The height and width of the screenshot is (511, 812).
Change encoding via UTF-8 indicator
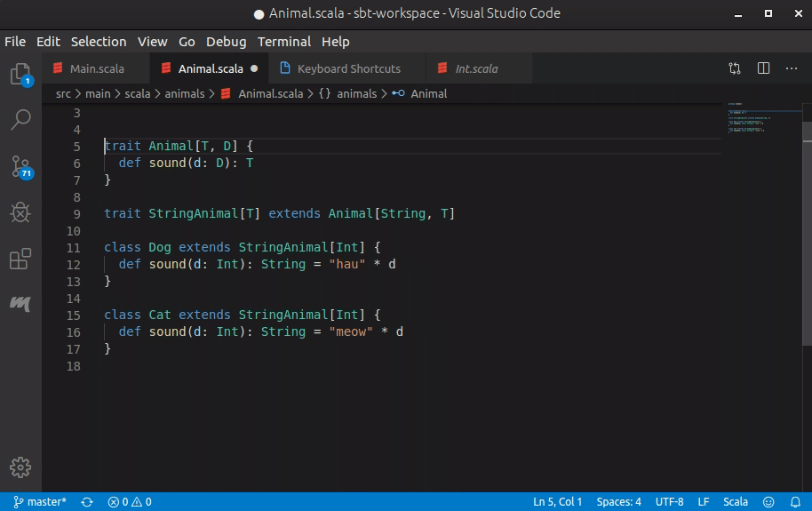click(x=669, y=502)
